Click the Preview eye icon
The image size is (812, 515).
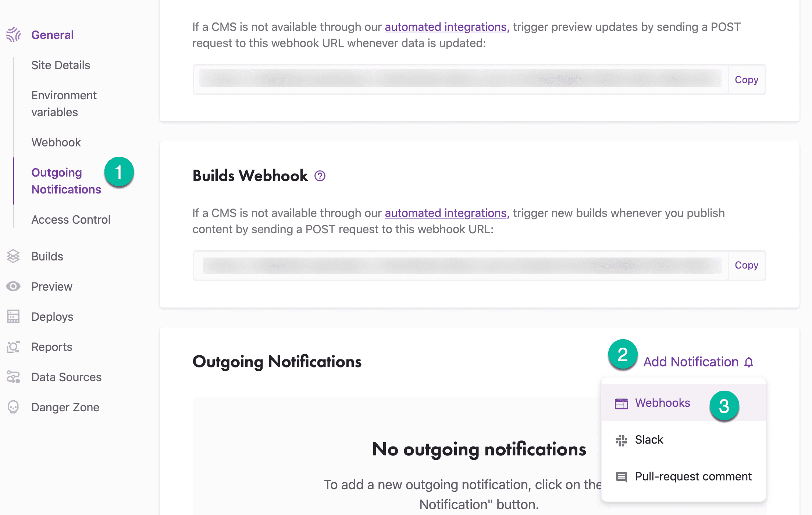point(13,286)
